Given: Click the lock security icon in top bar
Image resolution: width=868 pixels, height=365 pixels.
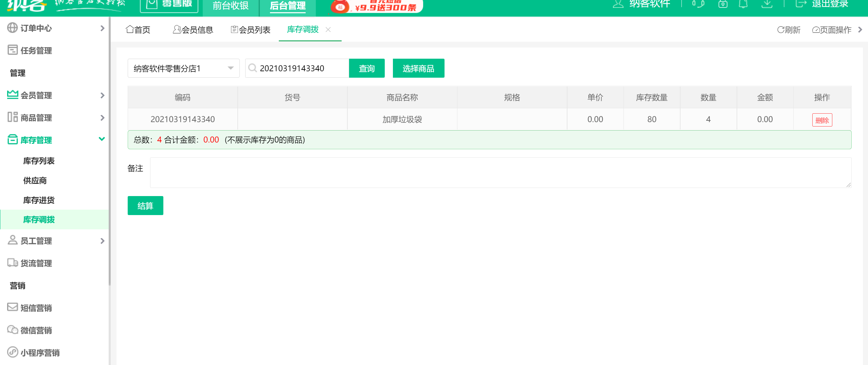Looking at the screenshot, I should click(723, 4).
